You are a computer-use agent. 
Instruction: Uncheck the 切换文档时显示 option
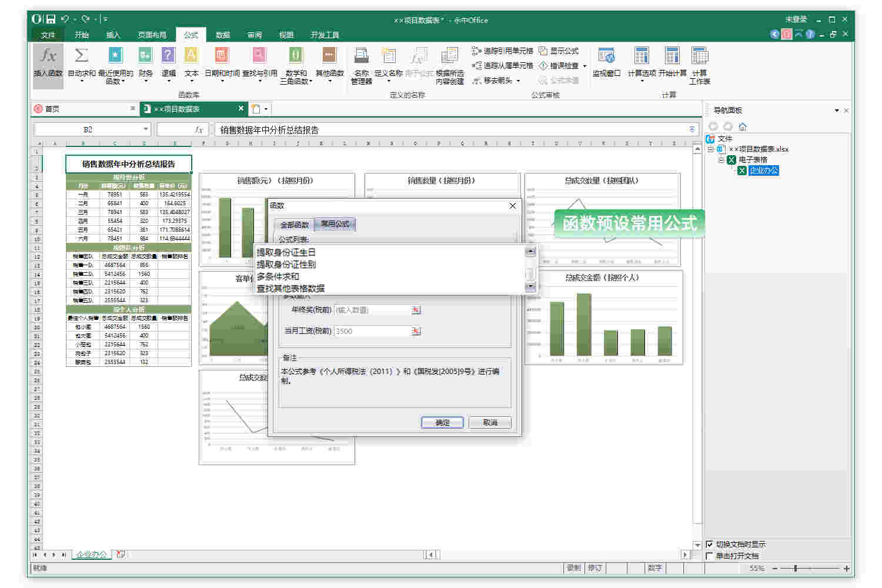710,544
